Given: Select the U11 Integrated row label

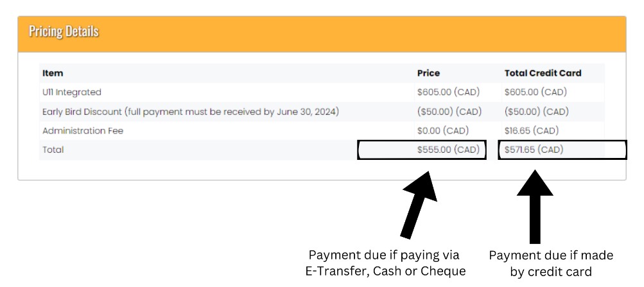Looking at the screenshot, I should (71, 92).
